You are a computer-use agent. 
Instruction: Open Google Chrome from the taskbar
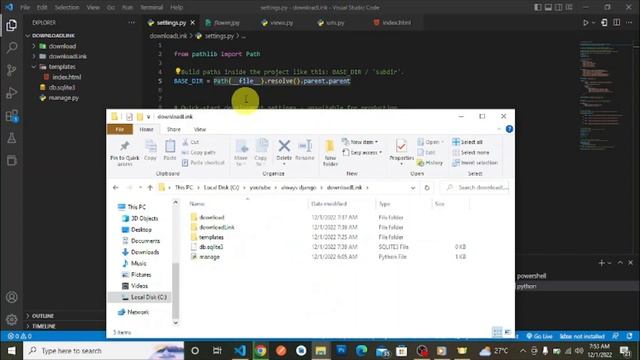pos(260,351)
